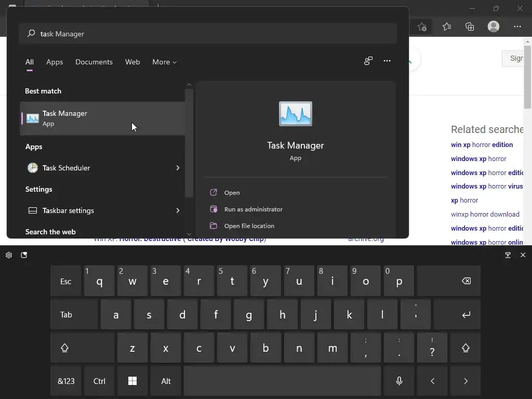
Task: Open Edge favorites list
Action: (446, 26)
